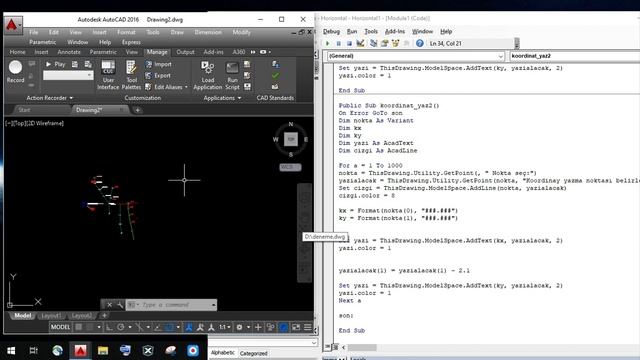This screenshot has width=640, height=360.
Task: Switch to the Model layout tab
Action: coord(23,316)
